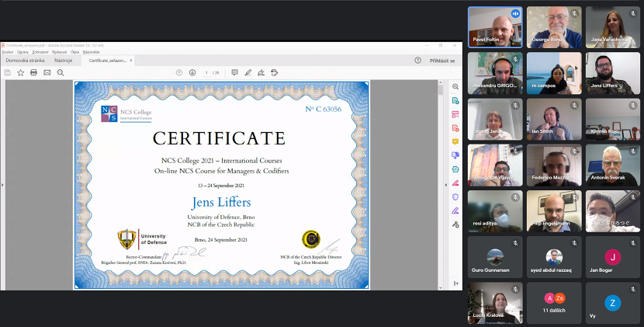Expand the left navigation pane triangle
The image size is (644, 327).
coord(2,185)
